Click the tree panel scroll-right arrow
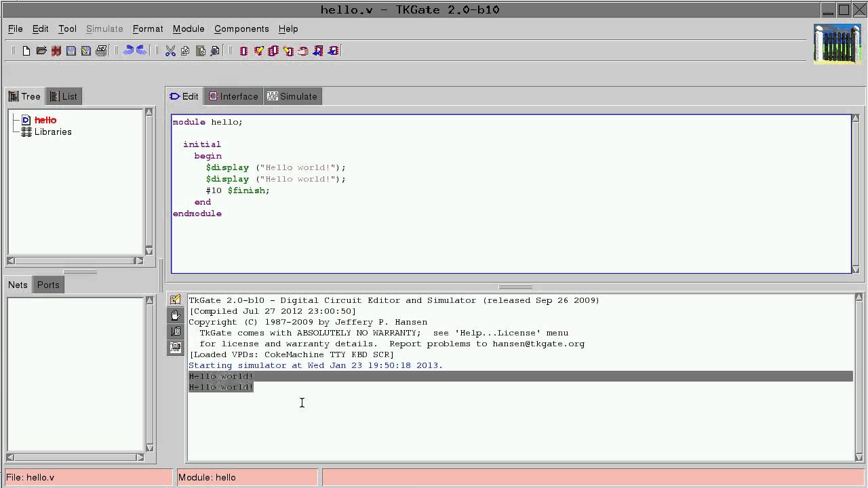Screen dimensions: 868x488 pyautogui.click(x=139, y=260)
